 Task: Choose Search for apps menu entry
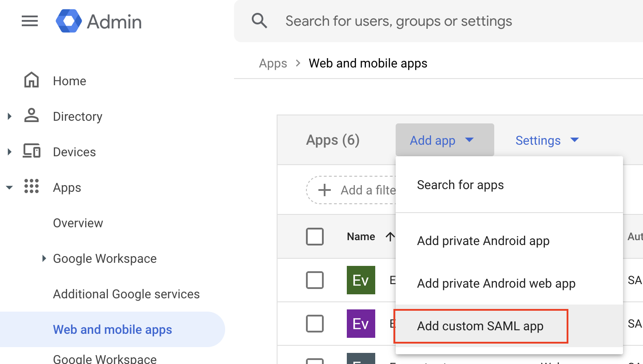509,185
